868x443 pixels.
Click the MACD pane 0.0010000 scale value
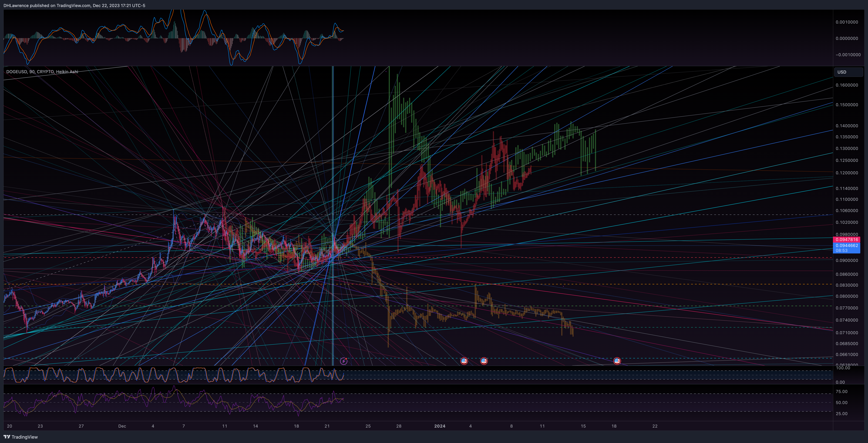pyautogui.click(x=847, y=22)
